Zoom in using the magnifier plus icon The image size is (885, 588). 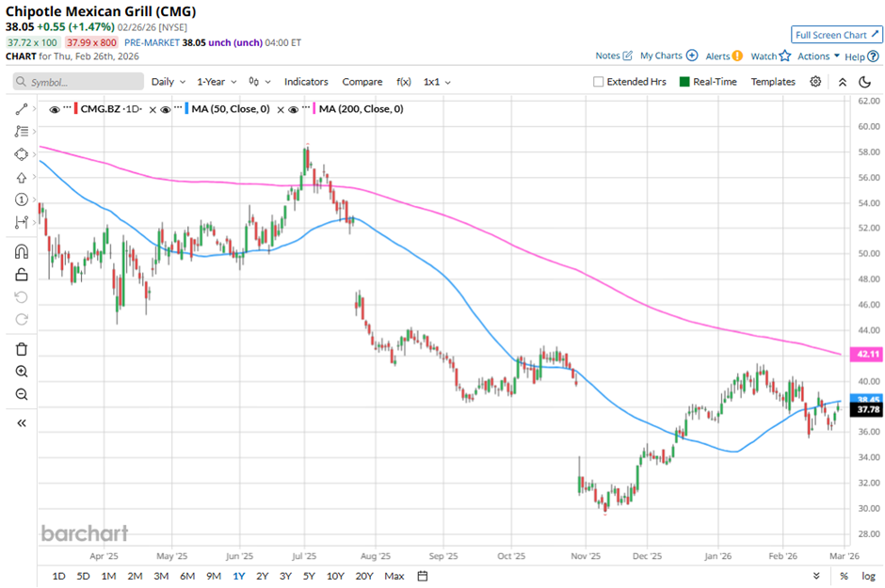pyautogui.click(x=21, y=372)
